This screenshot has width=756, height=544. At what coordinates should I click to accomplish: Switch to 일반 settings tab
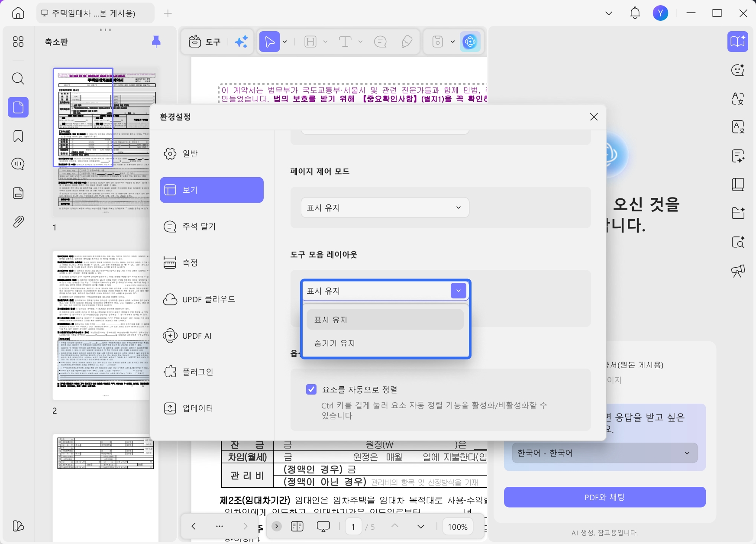pyautogui.click(x=211, y=154)
